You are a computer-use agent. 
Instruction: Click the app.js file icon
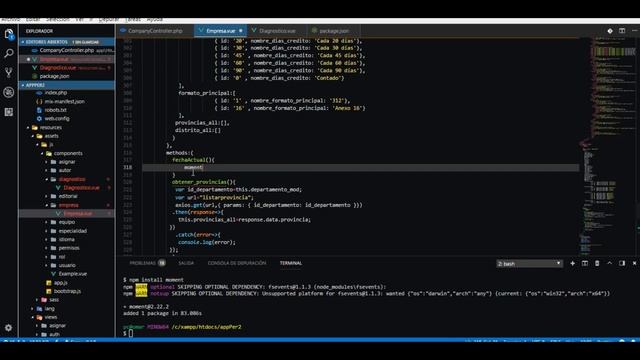(x=49, y=283)
